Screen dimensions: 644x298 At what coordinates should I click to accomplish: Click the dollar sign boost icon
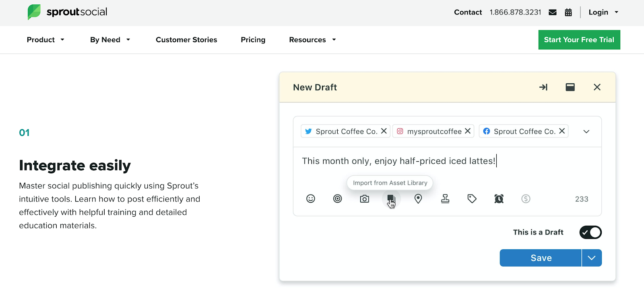pos(526,199)
